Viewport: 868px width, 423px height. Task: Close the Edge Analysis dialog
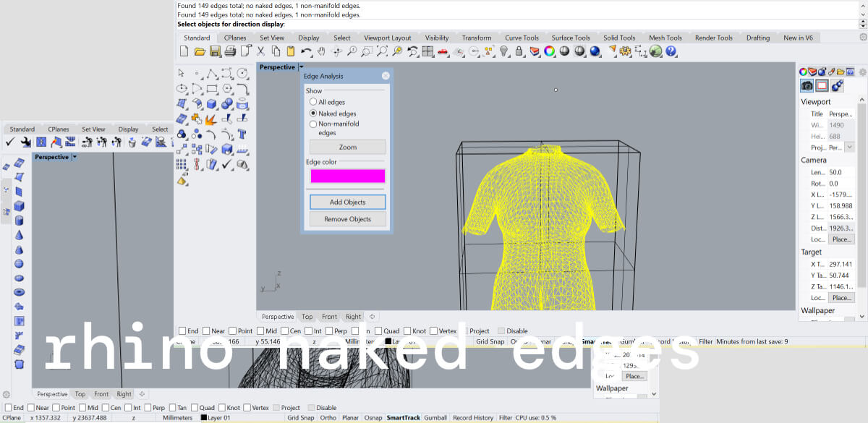386,76
